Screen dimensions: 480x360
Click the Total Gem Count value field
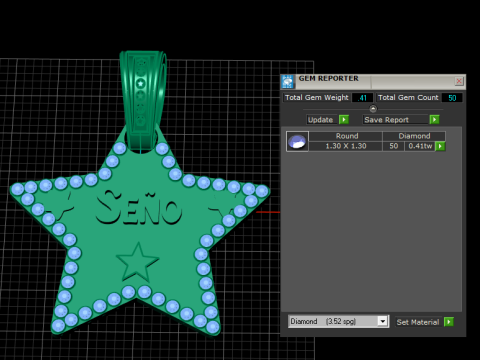pos(452,98)
